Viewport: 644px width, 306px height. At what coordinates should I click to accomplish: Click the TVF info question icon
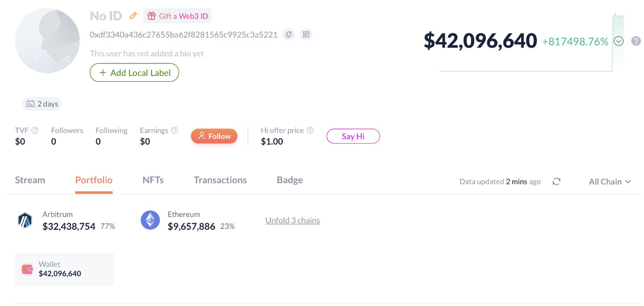(x=35, y=130)
